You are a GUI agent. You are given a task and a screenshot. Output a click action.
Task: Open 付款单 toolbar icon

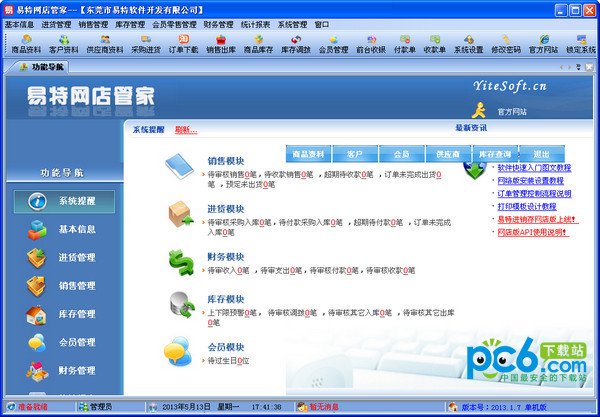tap(404, 44)
